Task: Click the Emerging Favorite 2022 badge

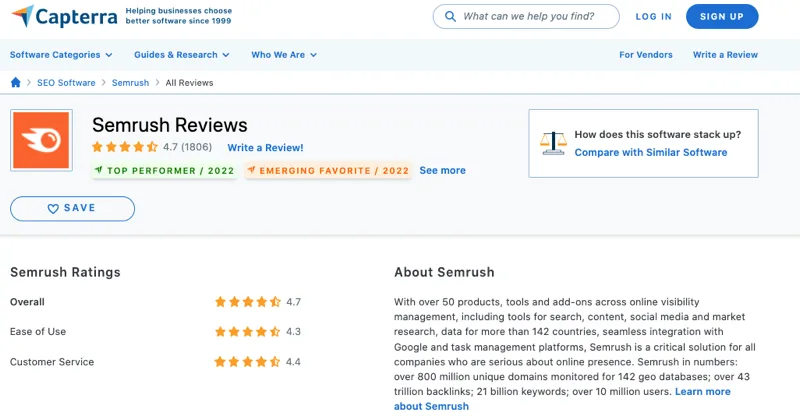Action: pyautogui.click(x=327, y=171)
